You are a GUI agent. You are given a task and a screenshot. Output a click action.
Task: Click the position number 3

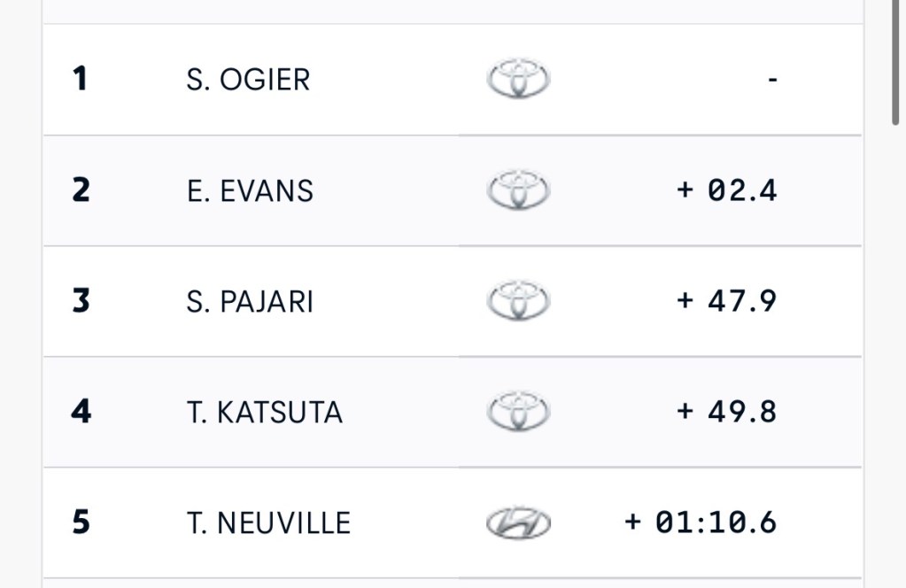[x=81, y=301]
